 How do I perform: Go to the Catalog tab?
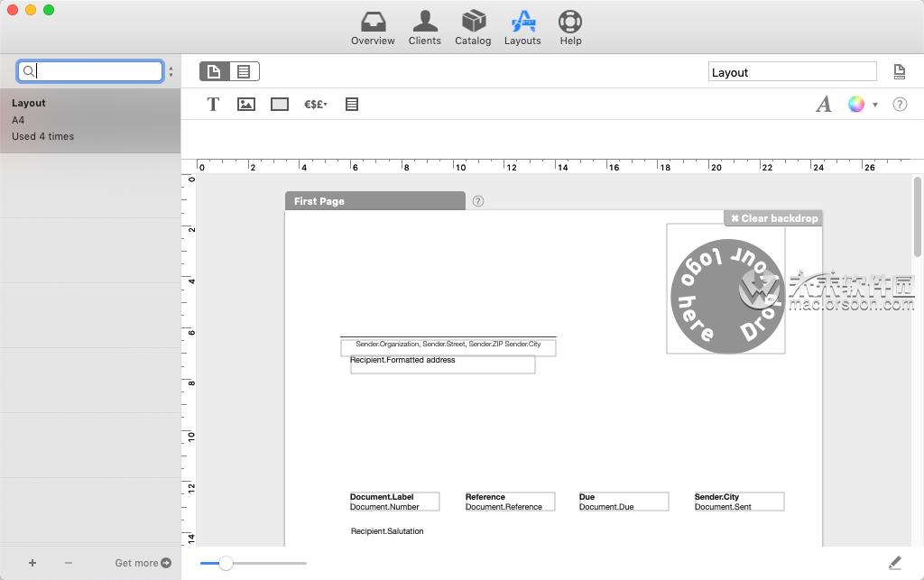click(473, 28)
